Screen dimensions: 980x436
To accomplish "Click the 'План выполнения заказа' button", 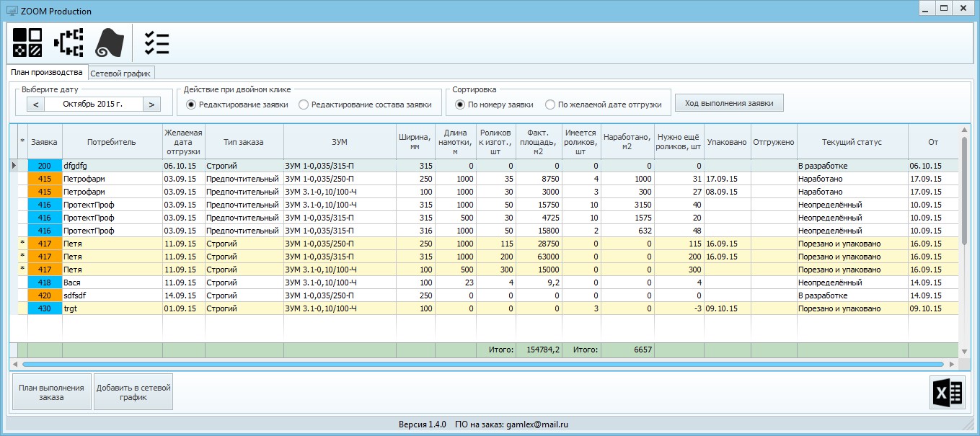I will pos(52,392).
